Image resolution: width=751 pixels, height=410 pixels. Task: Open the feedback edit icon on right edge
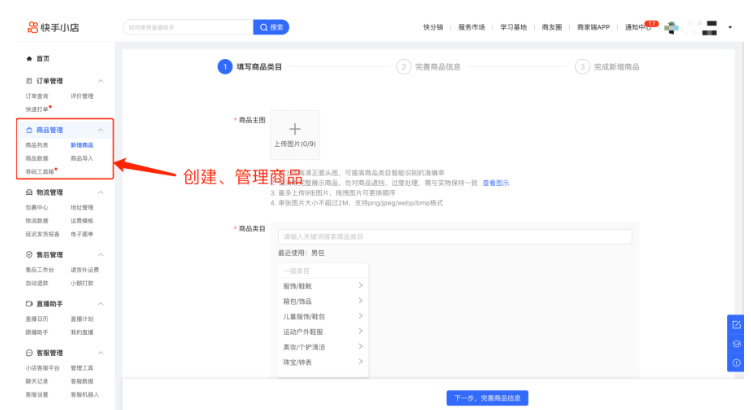coord(737,325)
